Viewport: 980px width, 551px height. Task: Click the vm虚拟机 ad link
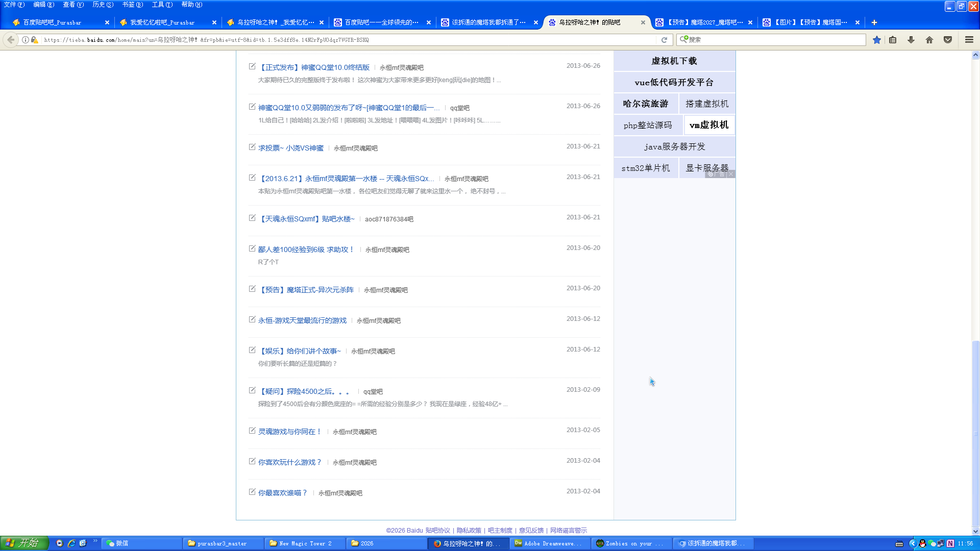709,125
